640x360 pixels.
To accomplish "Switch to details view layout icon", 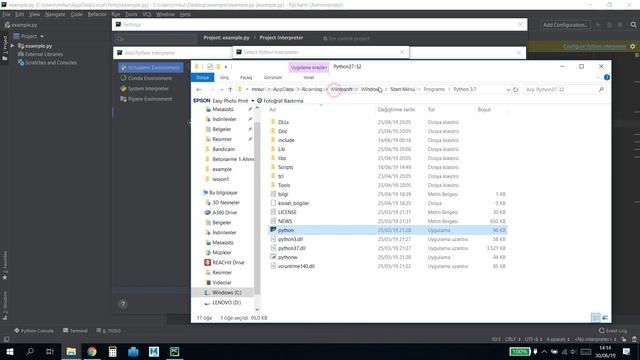I will (596, 318).
